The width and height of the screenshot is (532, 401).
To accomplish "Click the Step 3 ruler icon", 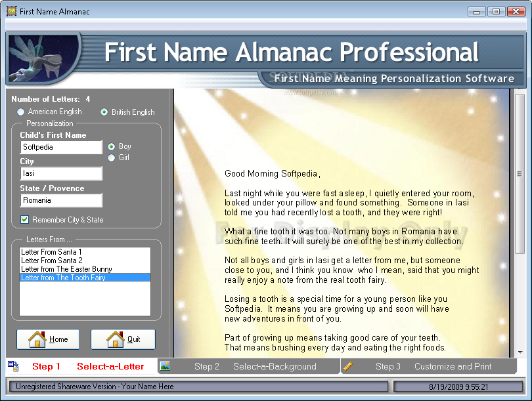I will [349, 366].
